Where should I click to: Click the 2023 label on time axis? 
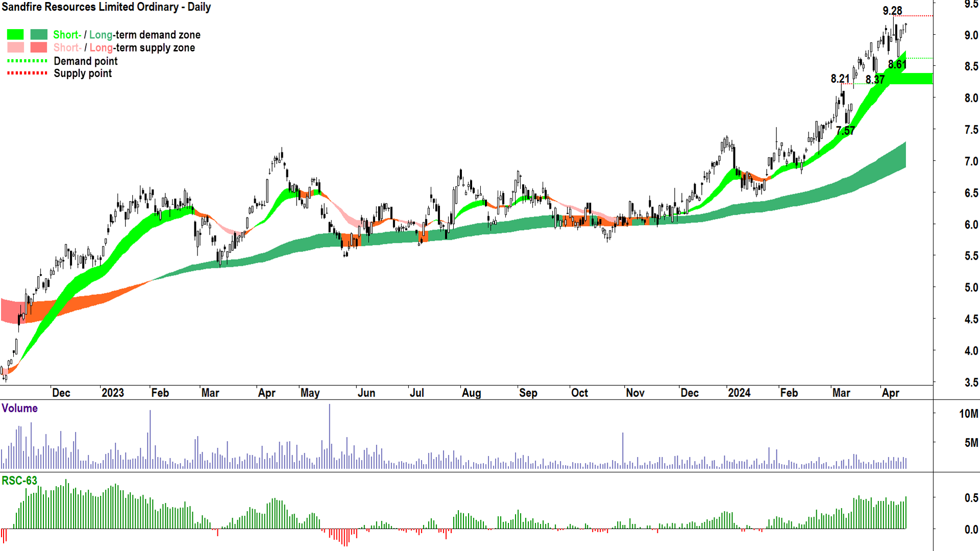click(112, 393)
